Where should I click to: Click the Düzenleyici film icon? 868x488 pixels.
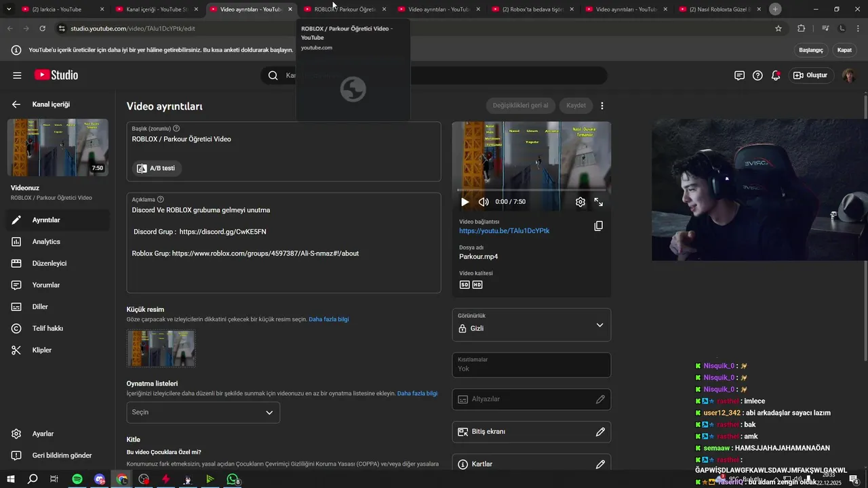[16, 263]
